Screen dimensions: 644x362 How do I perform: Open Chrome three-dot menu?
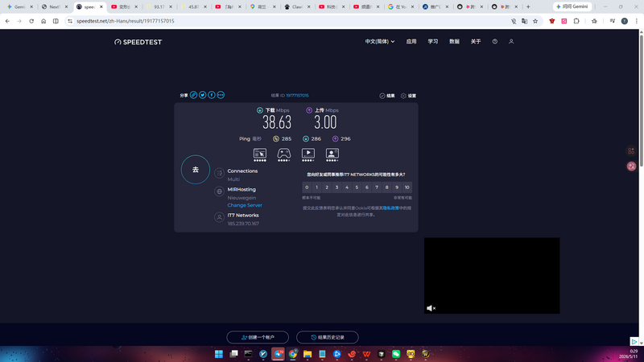point(637,21)
